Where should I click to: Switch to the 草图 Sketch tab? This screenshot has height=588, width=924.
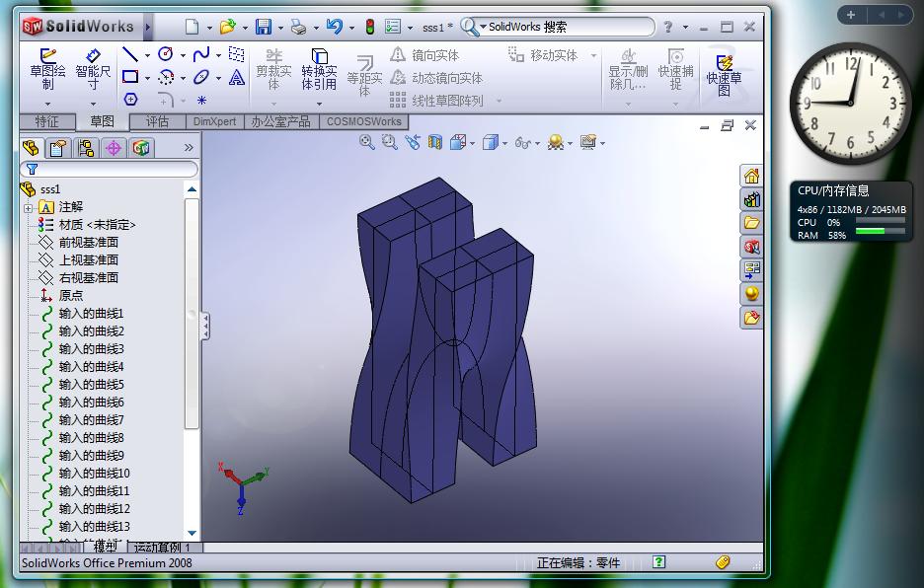coord(103,121)
